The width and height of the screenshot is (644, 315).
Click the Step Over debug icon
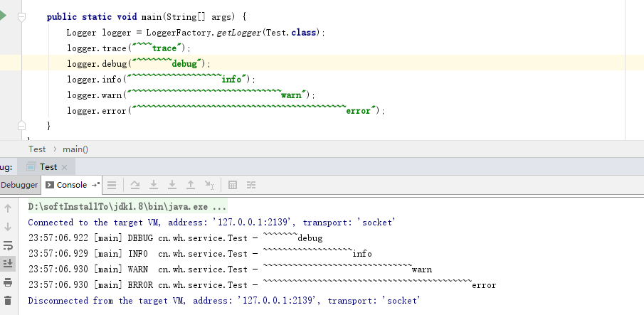134,185
